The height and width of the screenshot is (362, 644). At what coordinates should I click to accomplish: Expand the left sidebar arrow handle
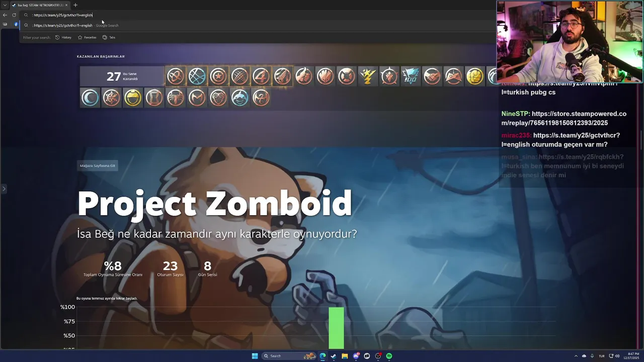pos(4,189)
